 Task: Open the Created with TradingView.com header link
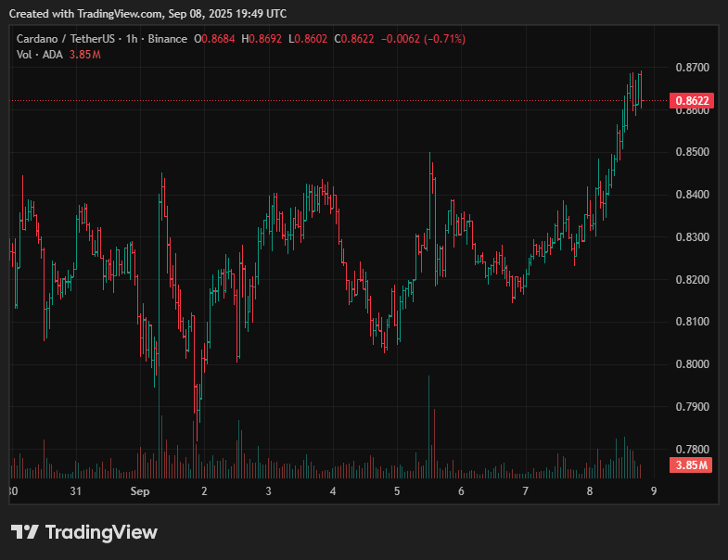[x=148, y=14]
